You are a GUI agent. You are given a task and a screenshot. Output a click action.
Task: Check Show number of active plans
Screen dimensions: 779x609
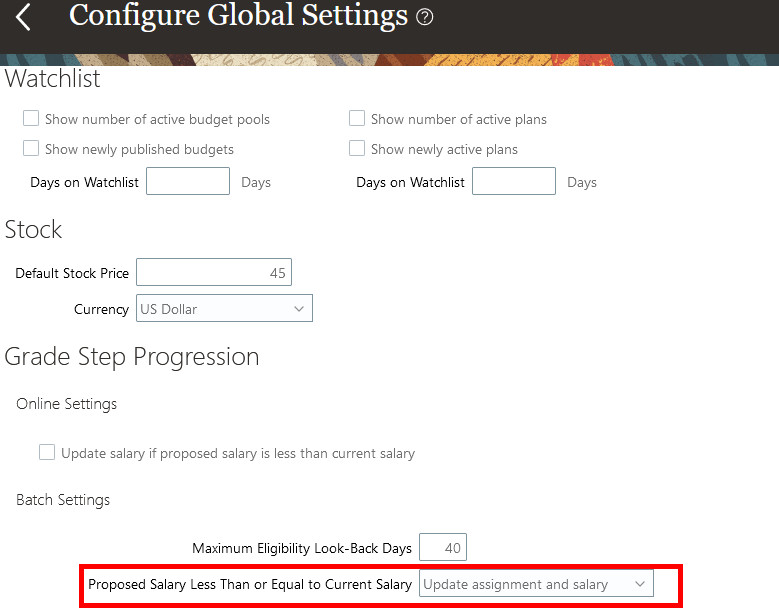click(357, 119)
